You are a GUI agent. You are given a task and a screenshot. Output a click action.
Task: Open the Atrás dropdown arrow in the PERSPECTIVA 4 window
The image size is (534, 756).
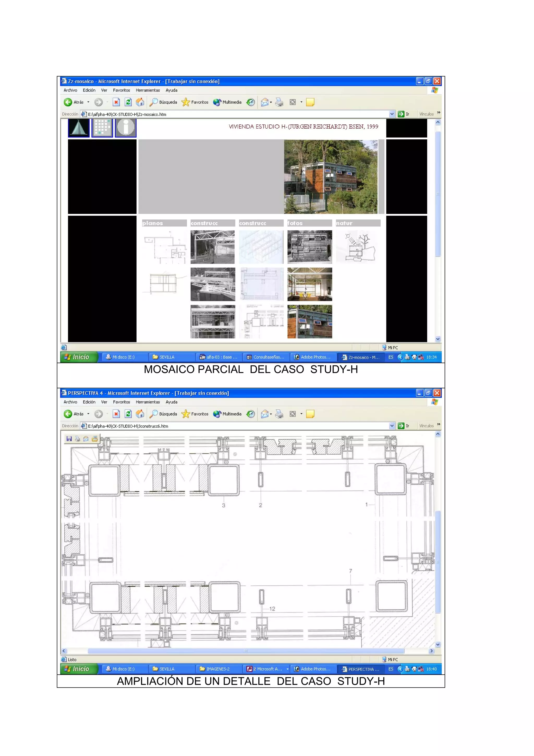pyautogui.click(x=88, y=414)
